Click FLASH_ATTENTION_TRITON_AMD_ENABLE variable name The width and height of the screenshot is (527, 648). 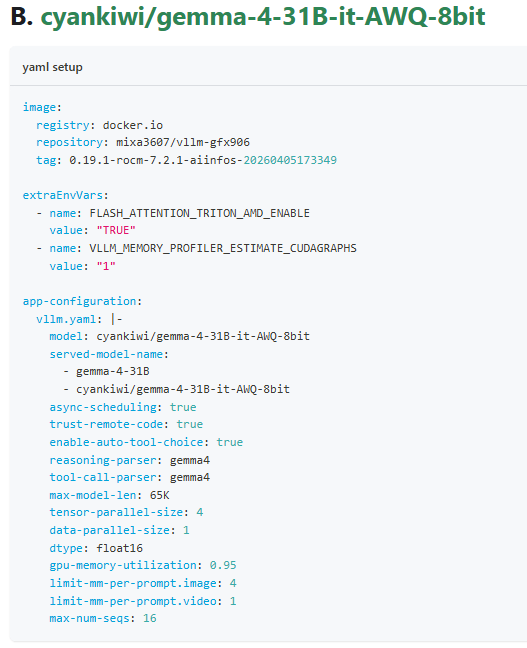pos(200,213)
